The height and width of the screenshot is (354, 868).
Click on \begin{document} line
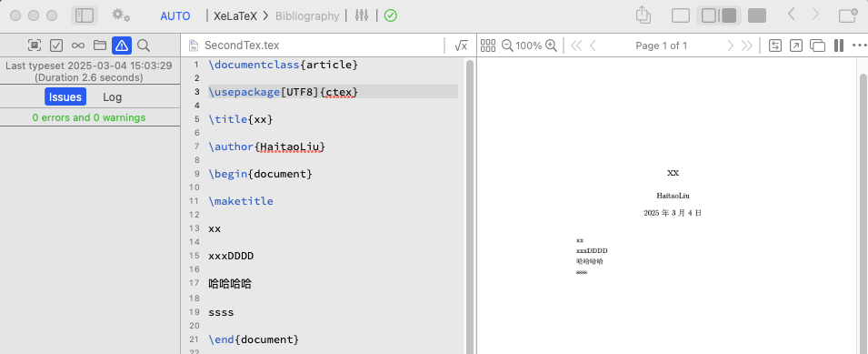click(x=261, y=174)
